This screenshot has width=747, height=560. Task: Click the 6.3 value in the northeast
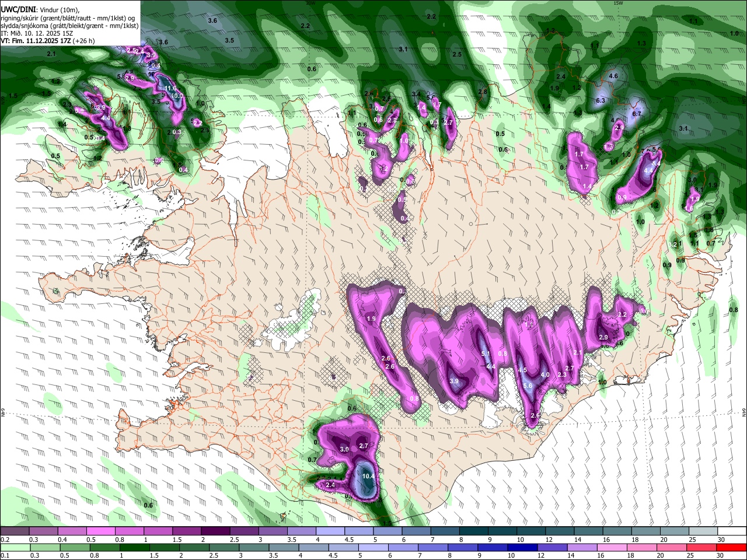(x=601, y=101)
